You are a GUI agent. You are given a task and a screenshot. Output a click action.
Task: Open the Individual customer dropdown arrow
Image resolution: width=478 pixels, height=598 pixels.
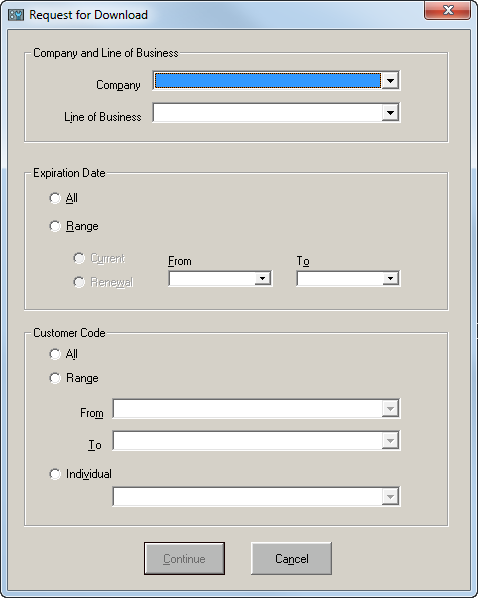(x=390, y=497)
